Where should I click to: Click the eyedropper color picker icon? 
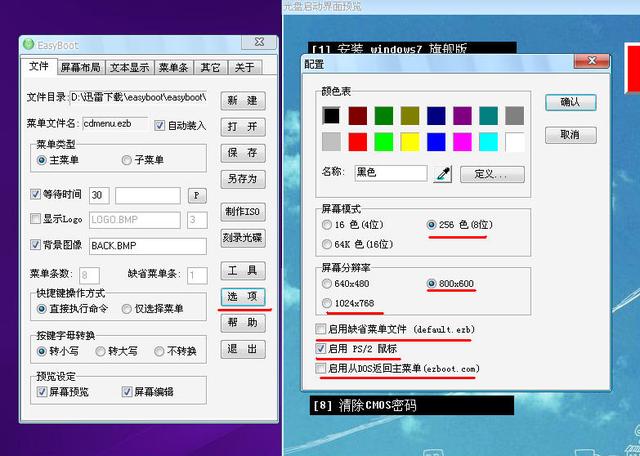(x=442, y=174)
